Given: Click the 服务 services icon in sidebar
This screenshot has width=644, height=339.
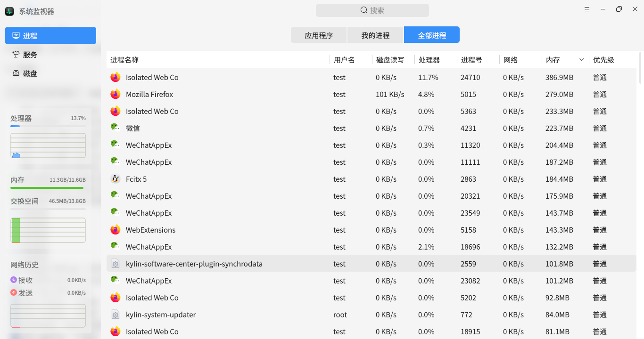Looking at the screenshot, I should pos(16,55).
